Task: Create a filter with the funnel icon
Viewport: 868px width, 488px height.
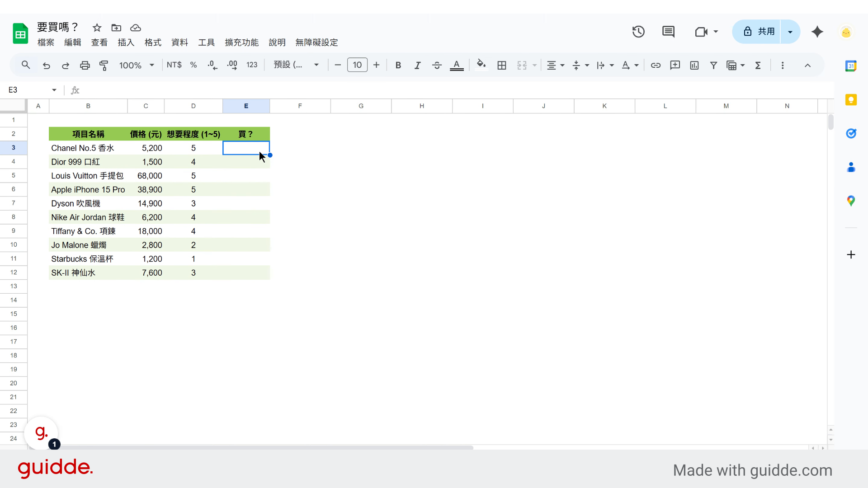Action: tap(713, 65)
